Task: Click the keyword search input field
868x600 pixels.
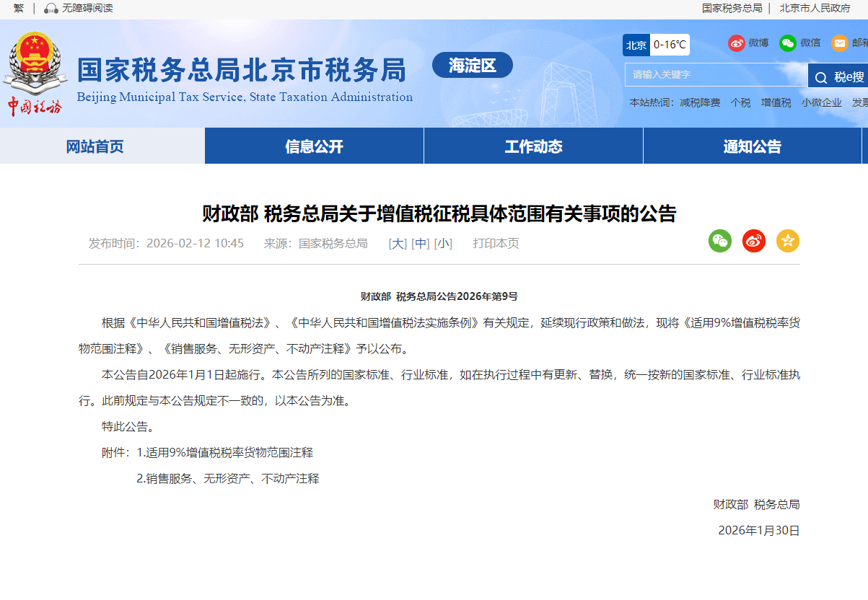Action: (x=714, y=75)
